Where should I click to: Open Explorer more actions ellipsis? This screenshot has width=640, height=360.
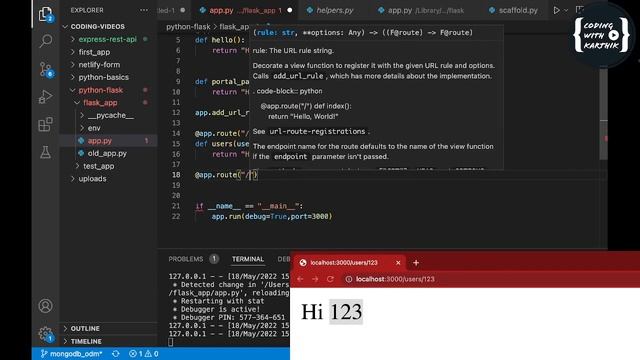(x=144, y=10)
